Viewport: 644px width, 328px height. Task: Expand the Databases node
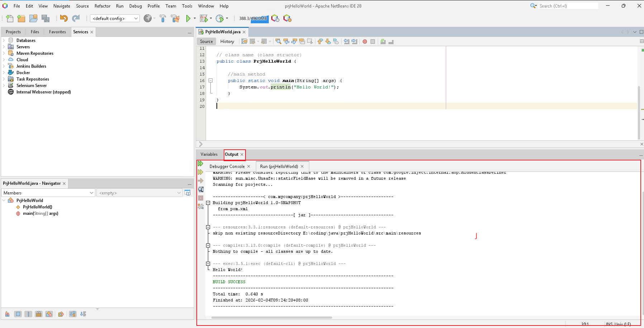click(4, 40)
